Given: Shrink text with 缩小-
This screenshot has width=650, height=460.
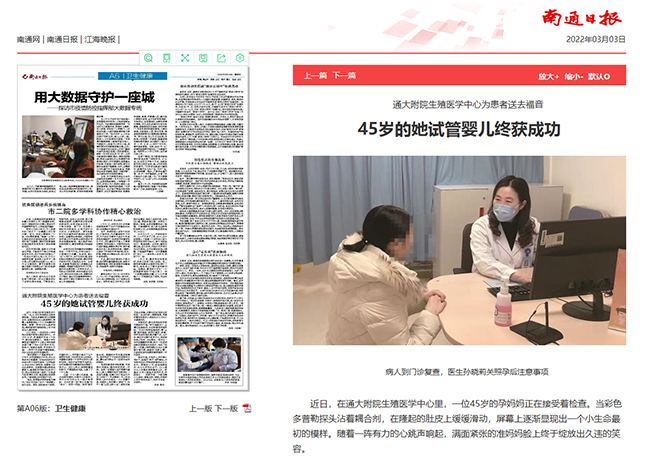Looking at the screenshot, I should [x=574, y=76].
